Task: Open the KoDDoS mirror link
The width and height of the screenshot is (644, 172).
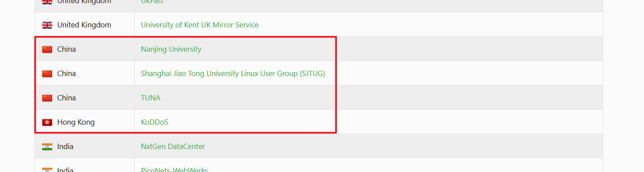Action: [x=155, y=122]
